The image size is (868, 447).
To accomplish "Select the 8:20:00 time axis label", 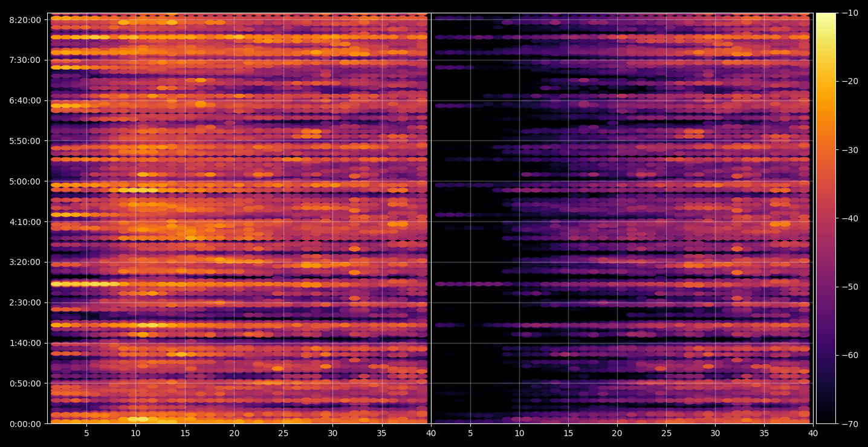I will (x=25, y=19).
